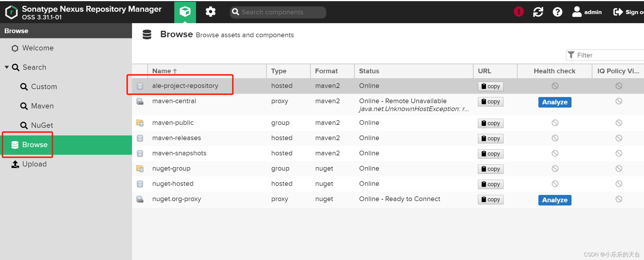Screen dimensions: 644x260
Task: Focus the Filter input field
Action: (605, 55)
